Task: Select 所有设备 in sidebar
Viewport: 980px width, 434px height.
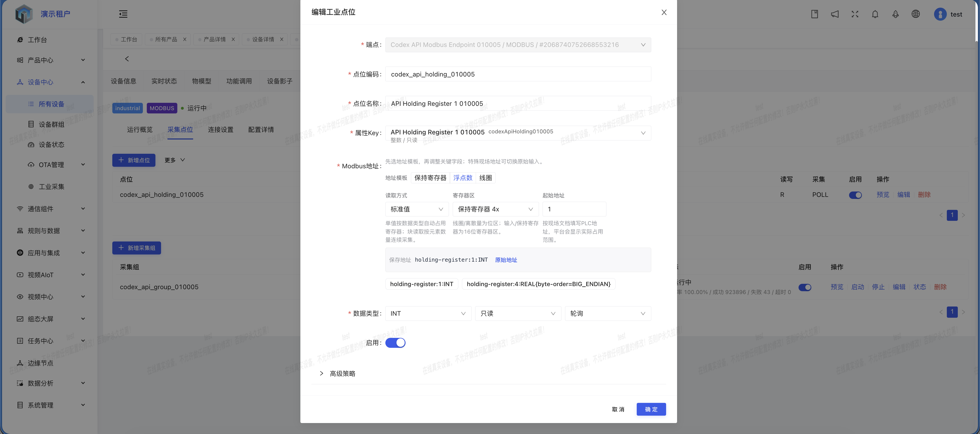Action: [x=50, y=104]
